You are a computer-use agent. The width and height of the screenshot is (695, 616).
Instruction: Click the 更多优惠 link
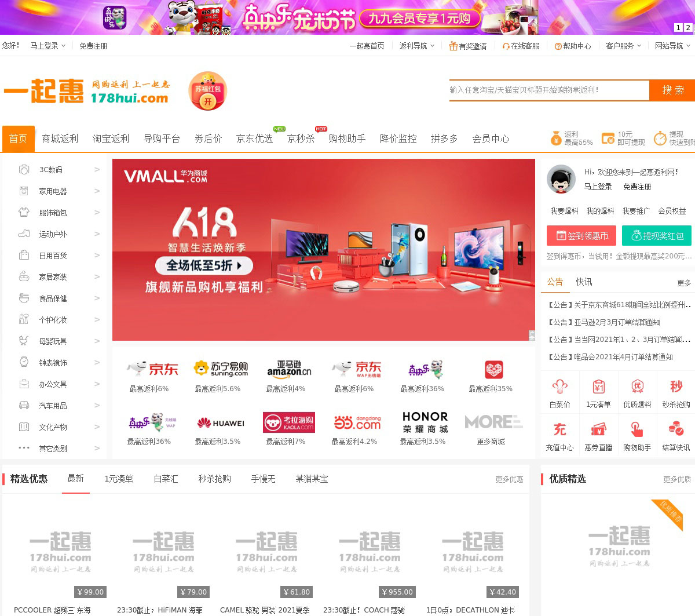(509, 480)
